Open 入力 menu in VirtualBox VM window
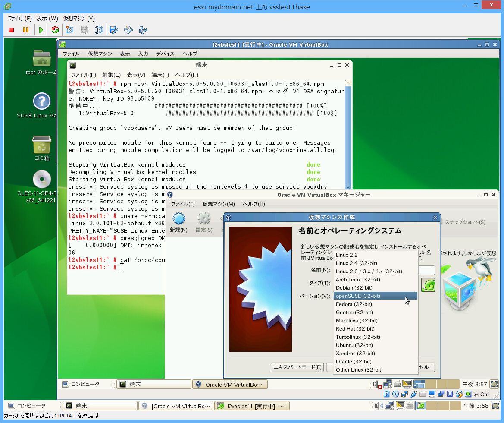Screen dimensions: 504x423 [143, 54]
